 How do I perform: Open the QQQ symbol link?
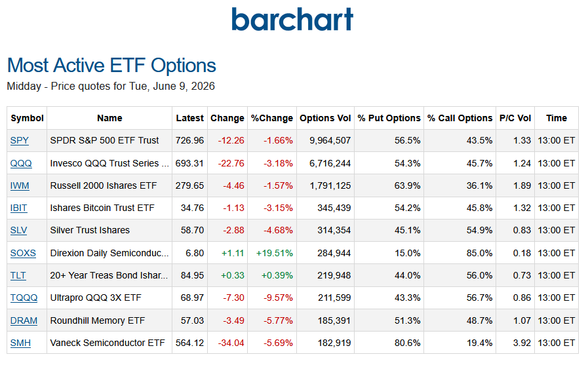21,163
